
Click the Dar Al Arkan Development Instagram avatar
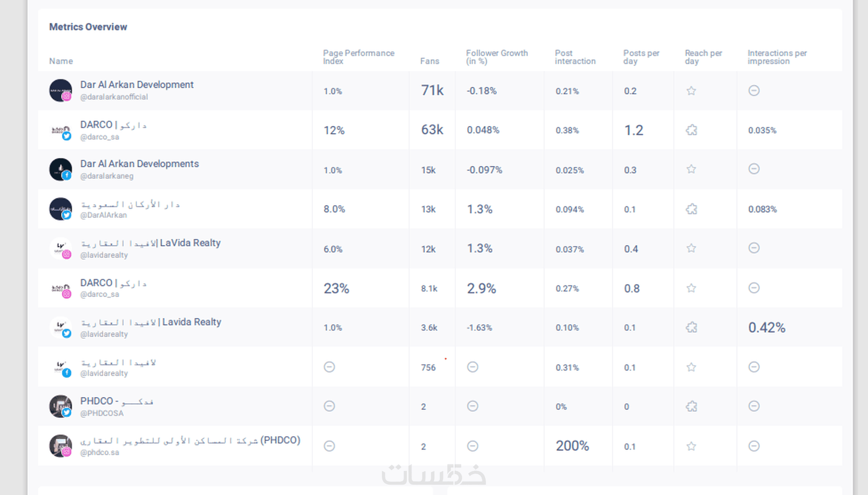click(x=60, y=90)
